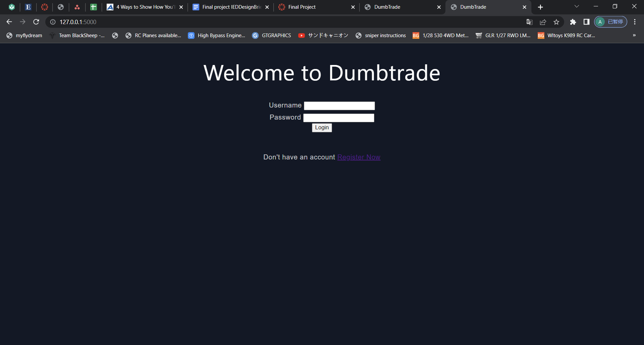The height and width of the screenshot is (345, 644).
Task: Open the '1/28 530 4WD Met...' bookmark
Action: coord(441,36)
